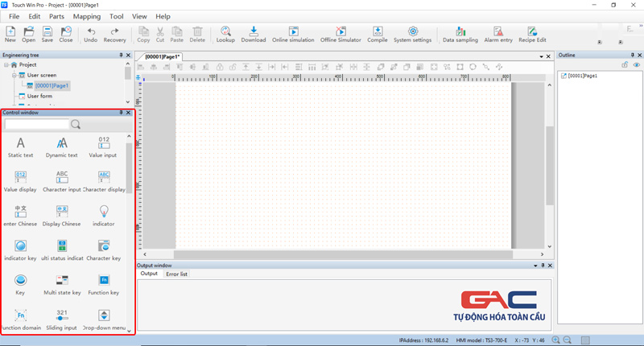Pin the Control window panel
Screen dimensions: 644x346
coord(121,113)
